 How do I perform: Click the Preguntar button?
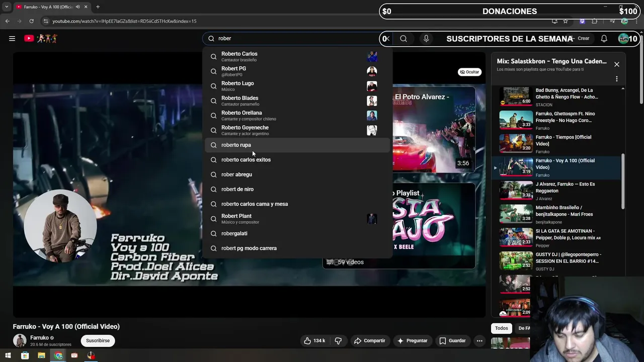click(x=412, y=340)
